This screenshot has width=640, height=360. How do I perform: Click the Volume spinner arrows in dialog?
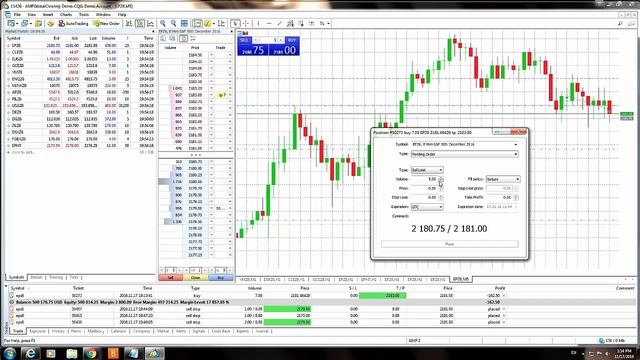tap(441, 179)
